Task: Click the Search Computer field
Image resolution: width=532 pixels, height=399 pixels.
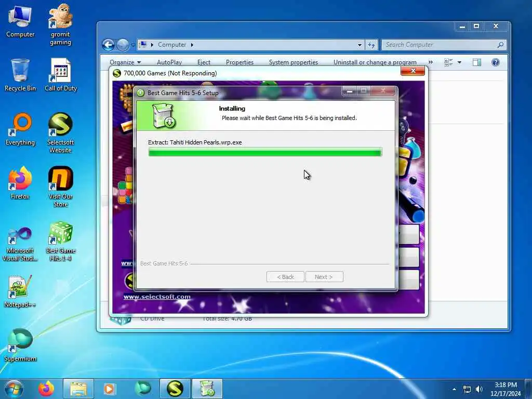Action: coord(444,45)
